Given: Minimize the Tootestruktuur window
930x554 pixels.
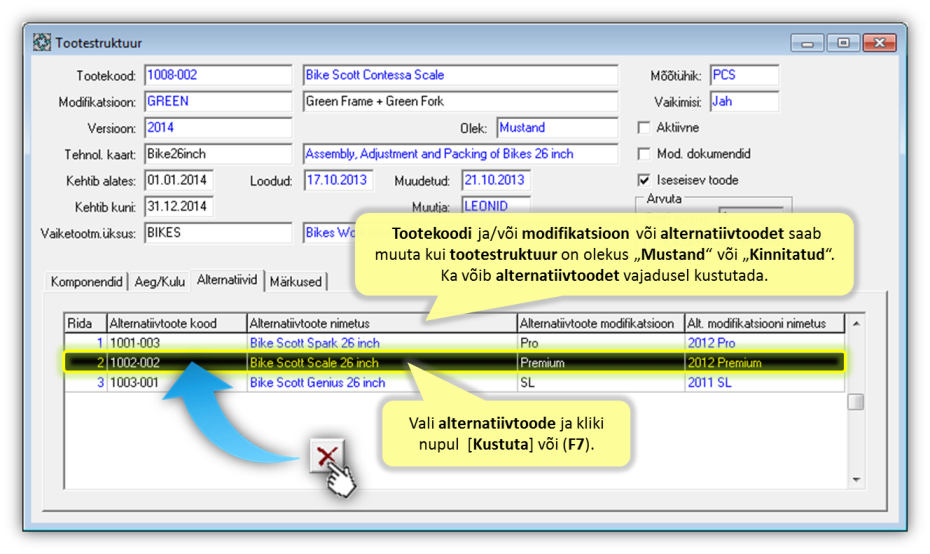Looking at the screenshot, I should pos(807,43).
